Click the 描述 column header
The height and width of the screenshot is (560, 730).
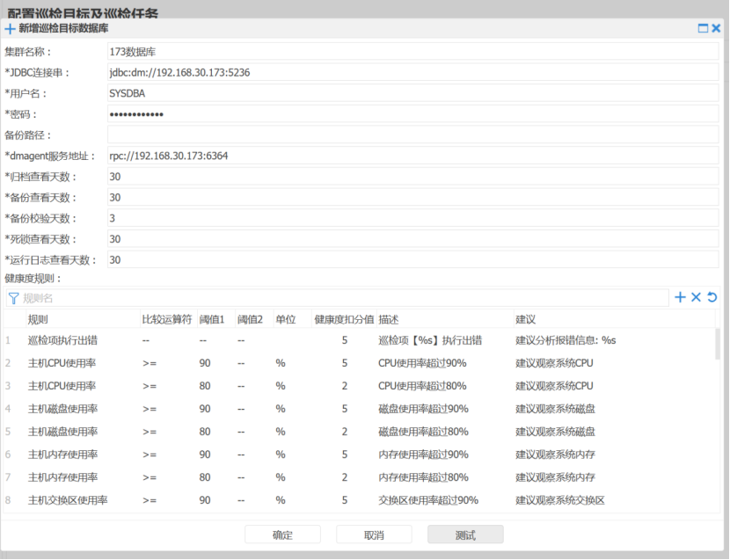(x=445, y=319)
